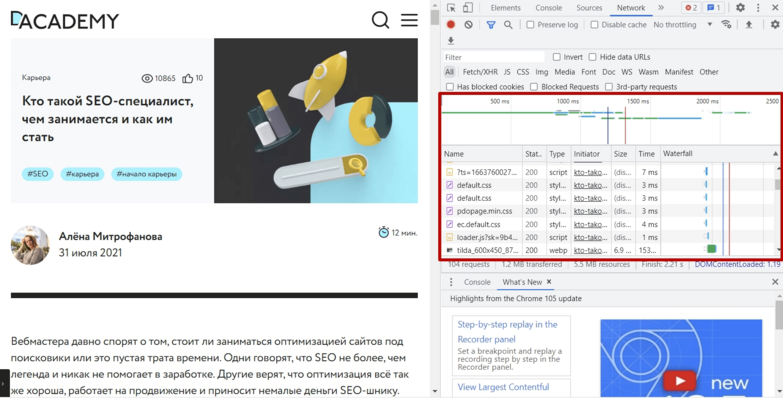The height and width of the screenshot is (399, 783).
Task: Sort requests by the Name column
Action: tap(482, 154)
